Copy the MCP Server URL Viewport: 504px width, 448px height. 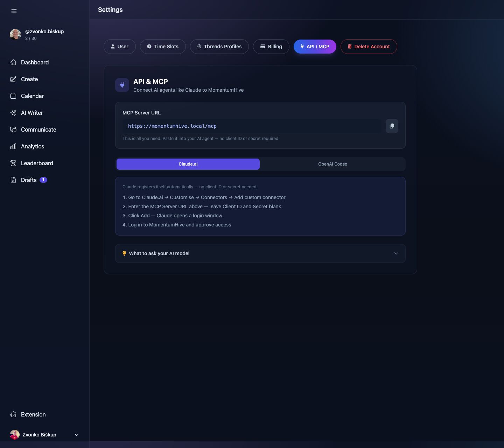392,126
